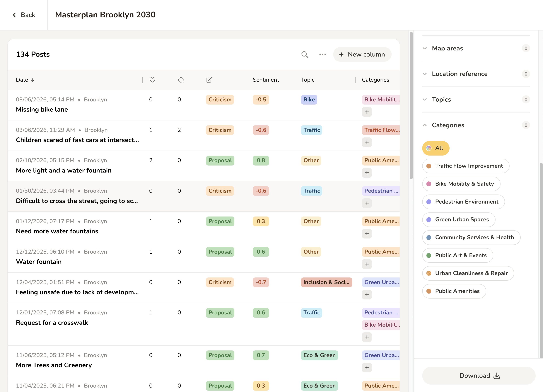Open the Request for a crosswalk post
Screen dimensions: 543x392
click(x=52, y=323)
